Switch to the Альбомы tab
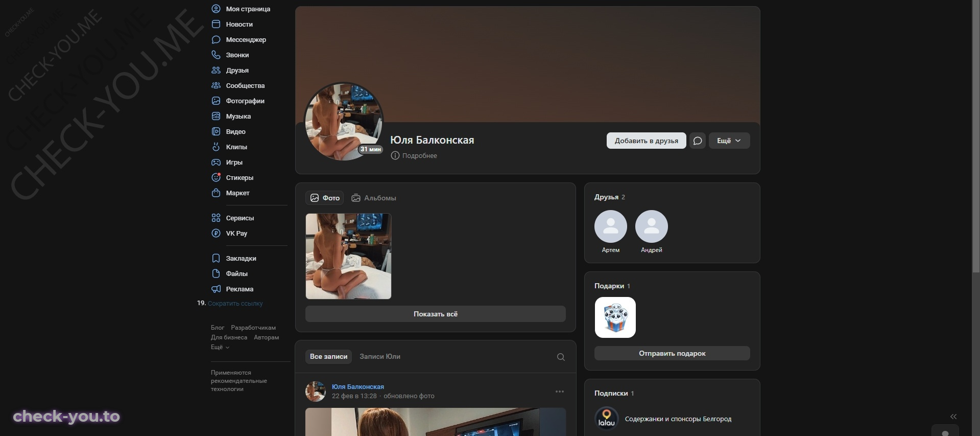Viewport: 980px width, 436px height. (374, 198)
